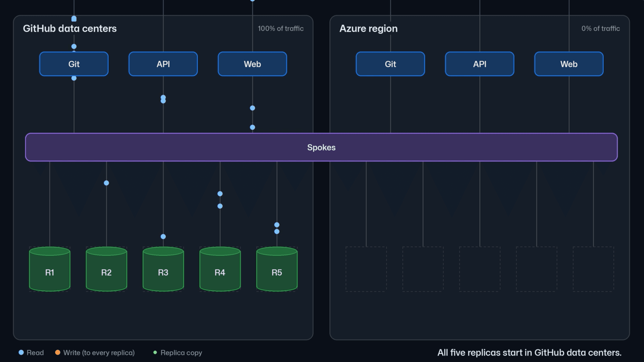Click the green Replica copy legend dot
The width and height of the screenshot is (644, 362).
coord(155,352)
